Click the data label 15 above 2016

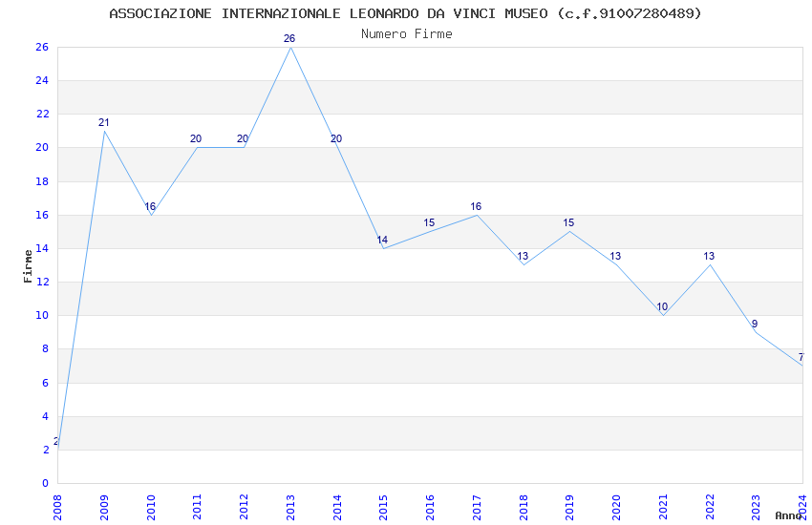[x=429, y=223]
